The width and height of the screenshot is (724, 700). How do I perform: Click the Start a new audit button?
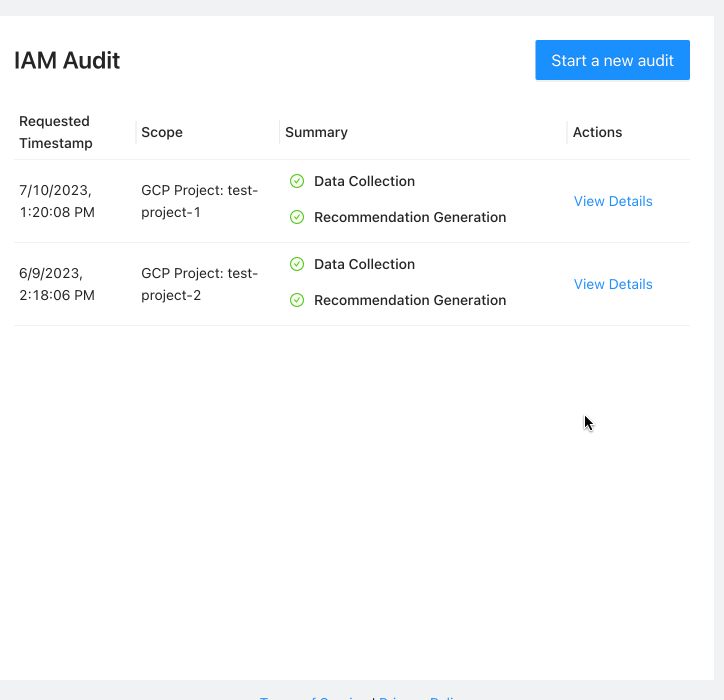[x=612, y=60]
